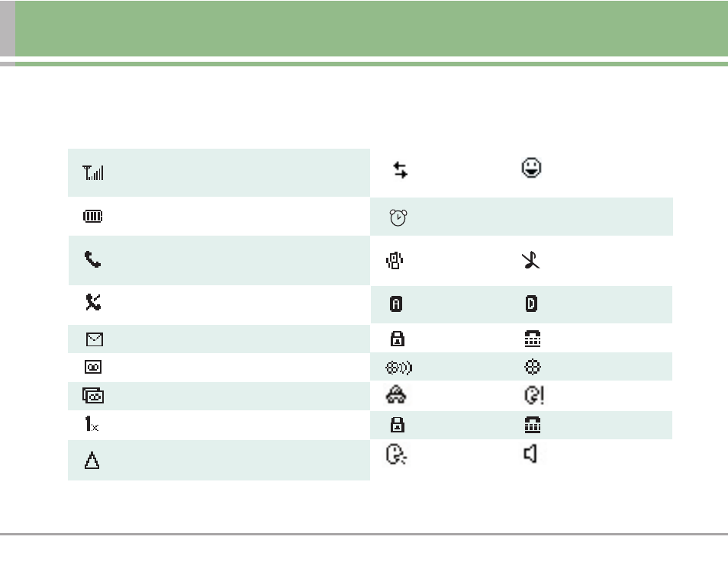
Task: Click the stacked double voicemail icon
Action: tap(93, 396)
